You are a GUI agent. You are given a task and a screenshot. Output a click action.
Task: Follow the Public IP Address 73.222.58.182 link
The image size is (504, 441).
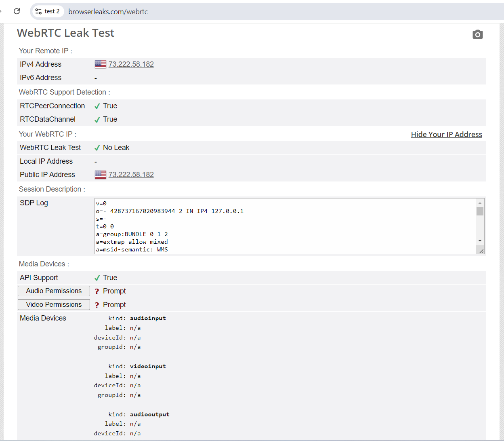(x=131, y=175)
